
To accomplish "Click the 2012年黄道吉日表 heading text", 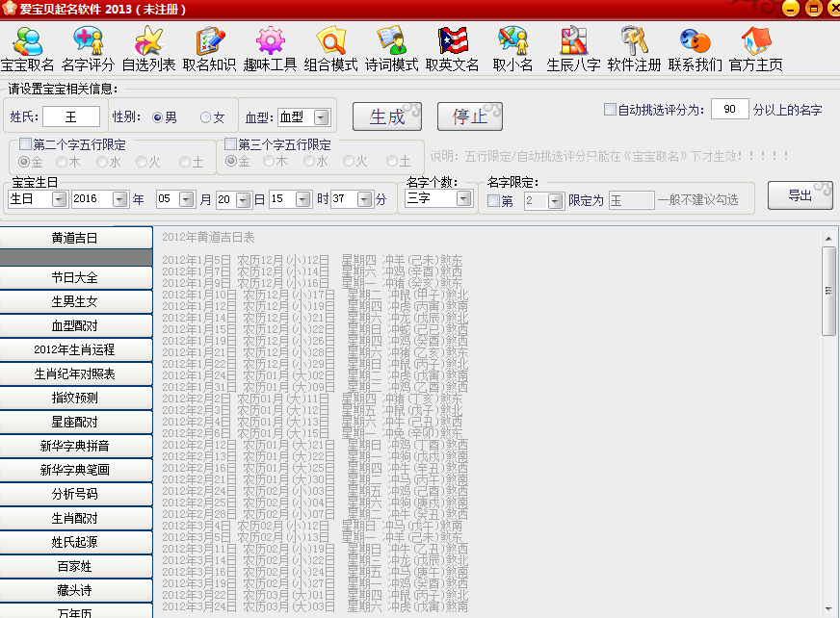I will pos(208,237).
